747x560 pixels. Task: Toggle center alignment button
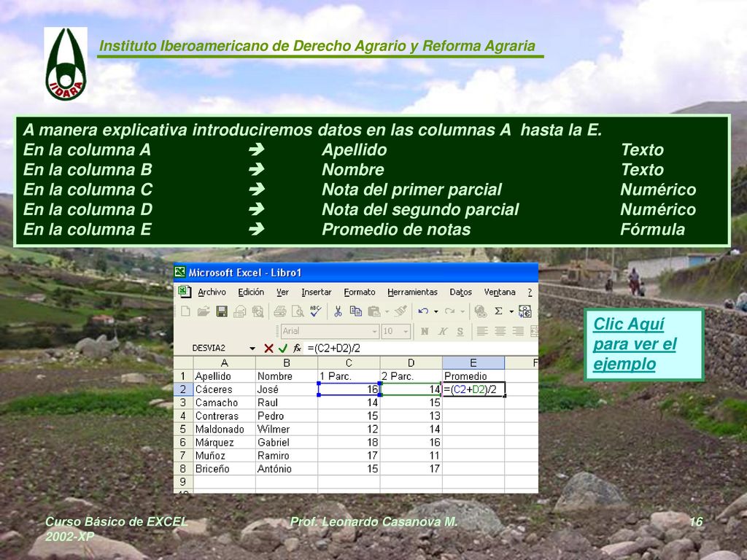pos(500,331)
